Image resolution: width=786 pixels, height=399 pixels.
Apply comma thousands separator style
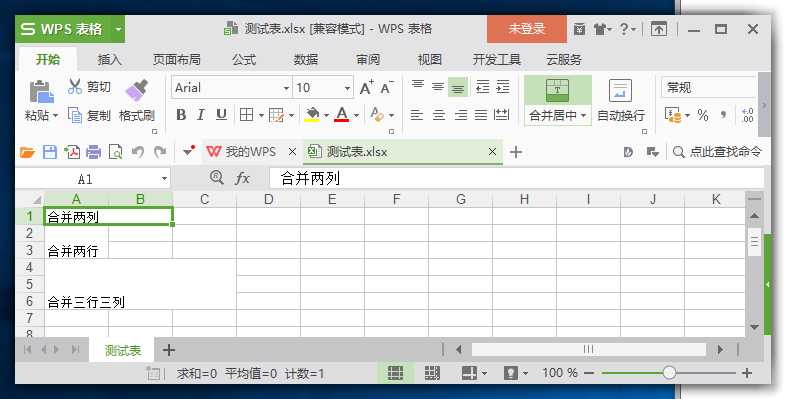[x=723, y=115]
